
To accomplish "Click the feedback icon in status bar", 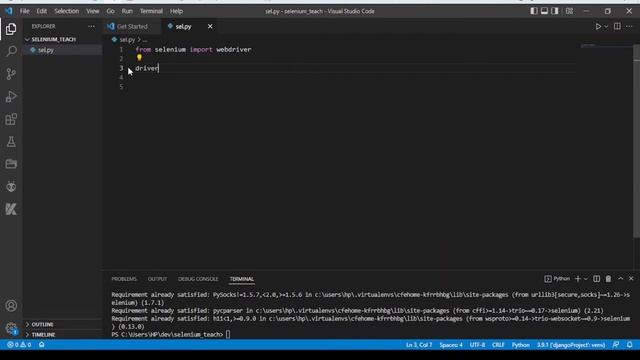I will [616, 345].
